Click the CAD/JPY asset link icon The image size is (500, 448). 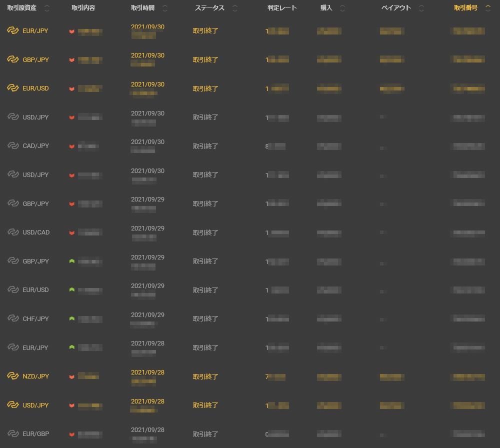click(13, 146)
